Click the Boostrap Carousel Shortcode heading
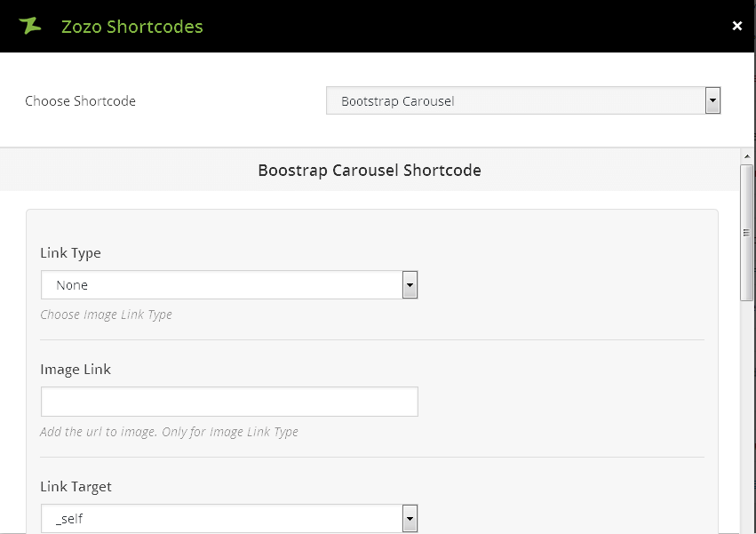 370,170
